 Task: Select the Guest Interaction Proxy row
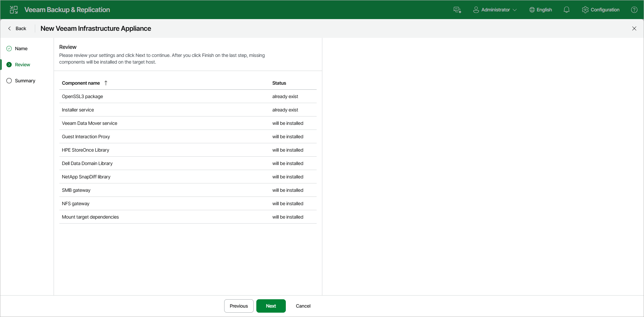(188, 137)
